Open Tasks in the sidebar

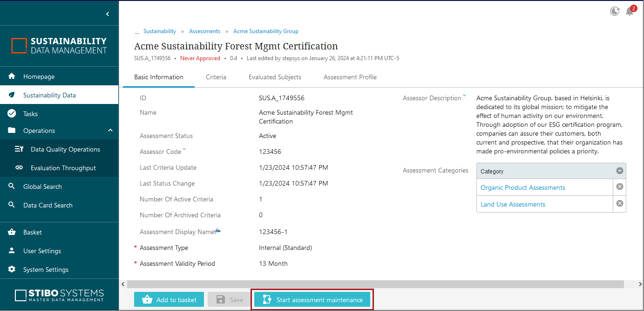tap(31, 114)
